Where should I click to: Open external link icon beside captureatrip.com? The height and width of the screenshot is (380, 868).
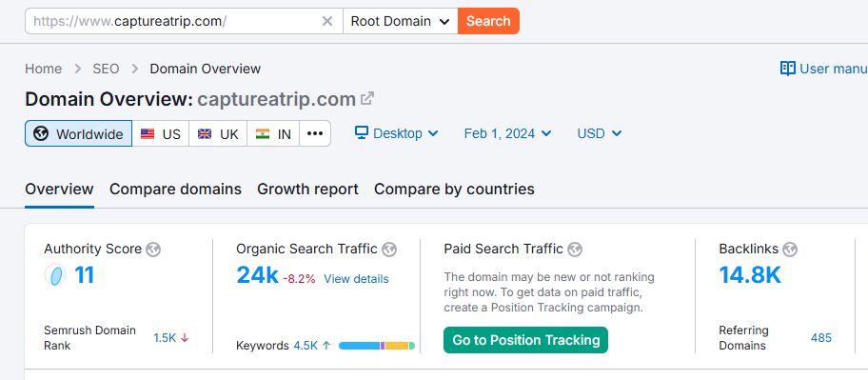367,99
